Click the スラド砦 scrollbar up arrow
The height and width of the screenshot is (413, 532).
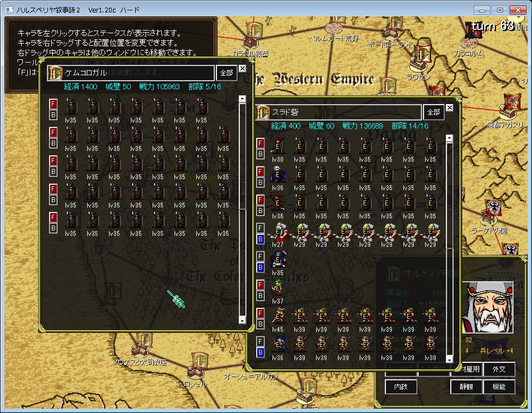click(x=449, y=138)
